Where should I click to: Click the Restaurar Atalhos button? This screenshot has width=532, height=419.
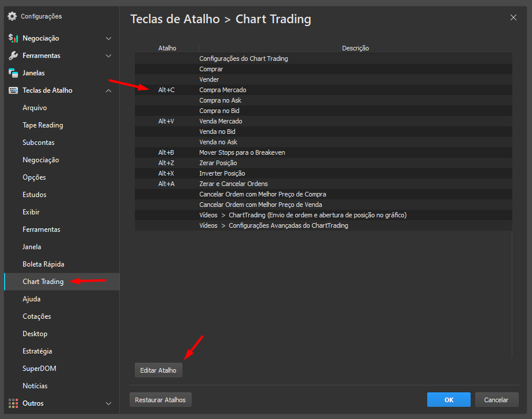point(160,400)
